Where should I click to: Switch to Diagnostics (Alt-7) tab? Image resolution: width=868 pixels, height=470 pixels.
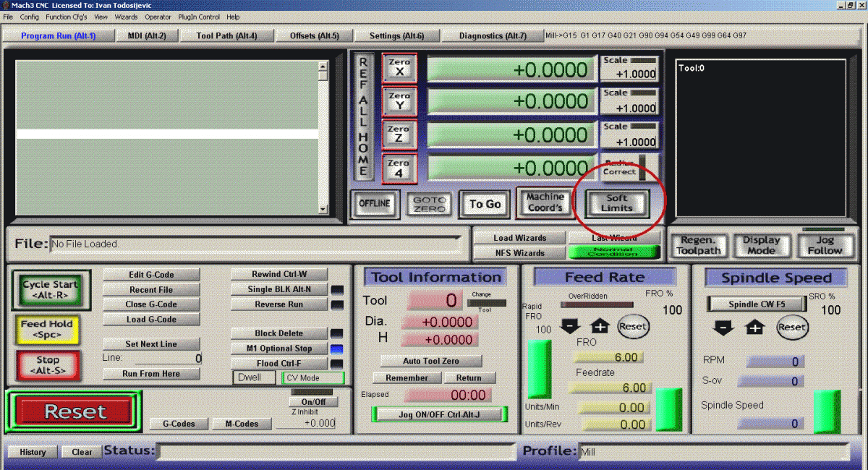coord(492,35)
